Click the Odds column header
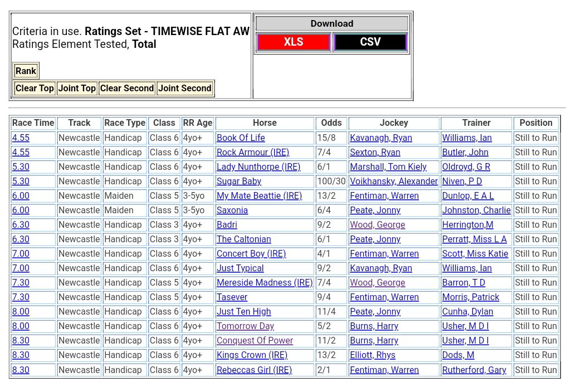This screenshot has height=392, width=566. pyautogui.click(x=331, y=123)
